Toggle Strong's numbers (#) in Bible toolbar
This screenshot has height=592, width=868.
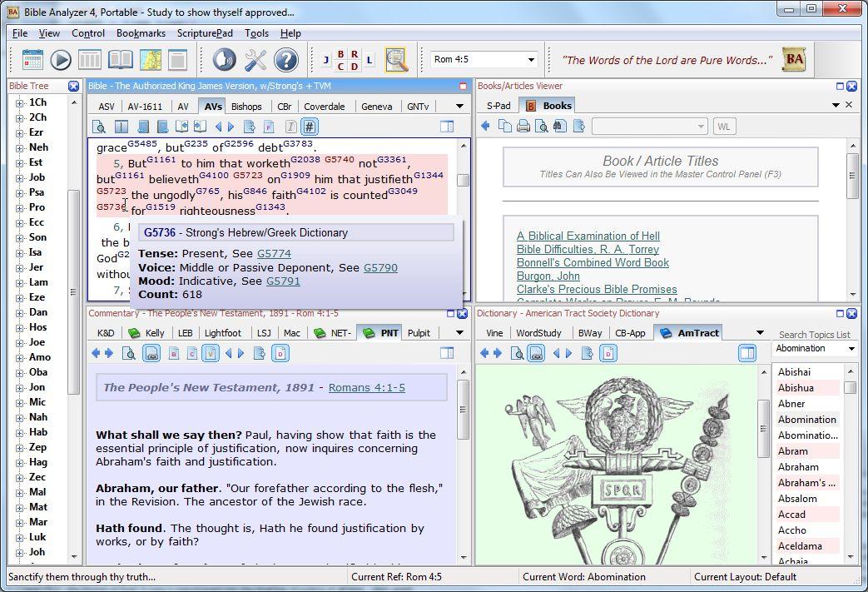310,127
